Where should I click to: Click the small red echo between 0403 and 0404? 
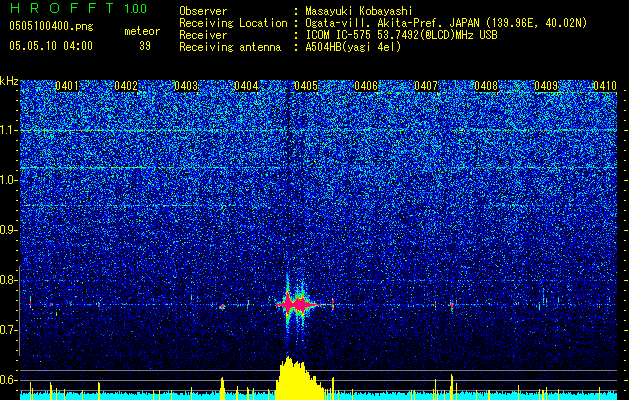tap(222, 307)
